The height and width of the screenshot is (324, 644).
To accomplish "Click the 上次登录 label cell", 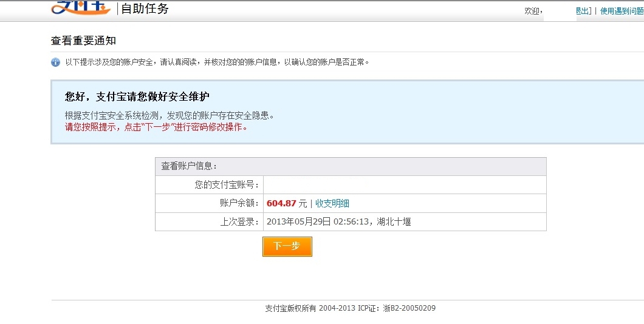I will tap(210, 222).
